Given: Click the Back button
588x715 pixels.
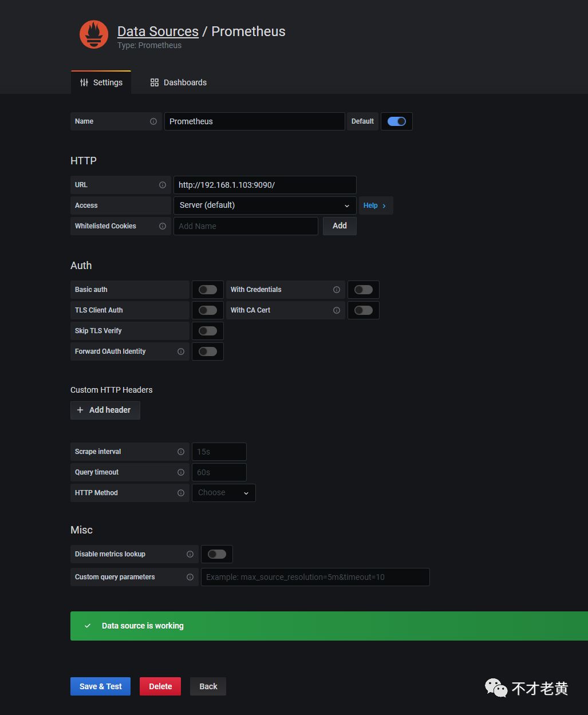Looking at the screenshot, I should click(x=208, y=686).
